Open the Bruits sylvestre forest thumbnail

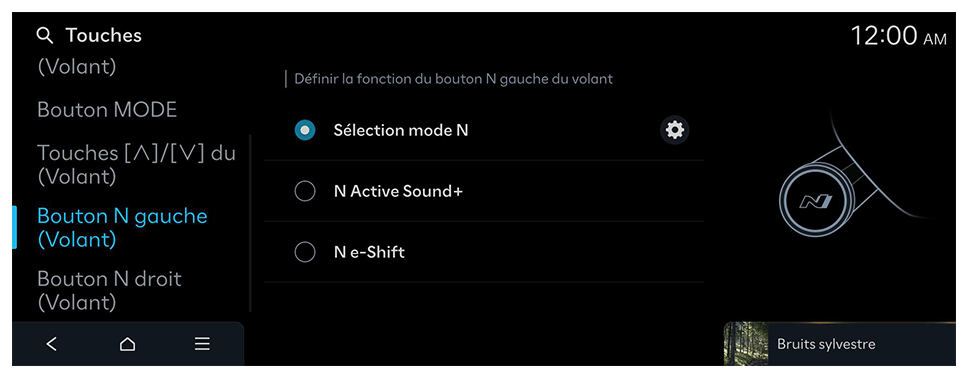[746, 343]
